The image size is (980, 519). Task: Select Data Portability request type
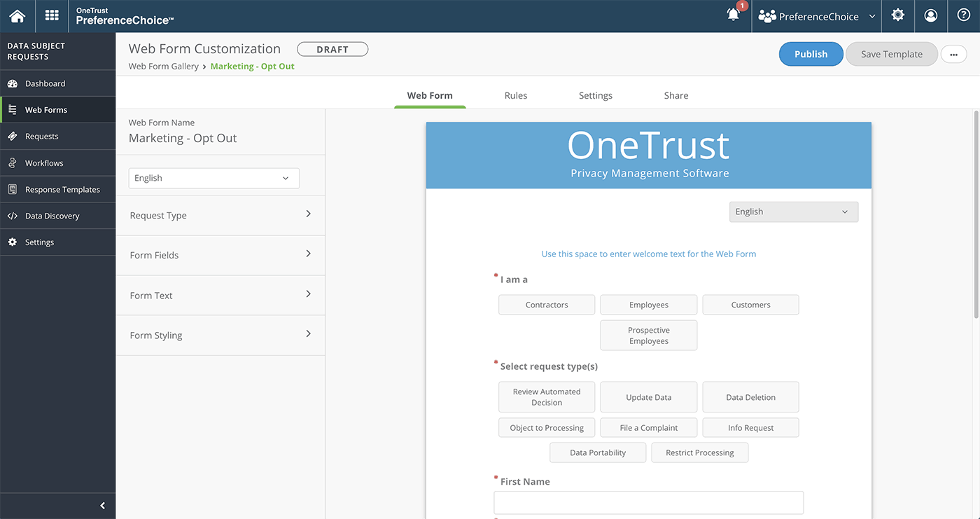(x=598, y=452)
